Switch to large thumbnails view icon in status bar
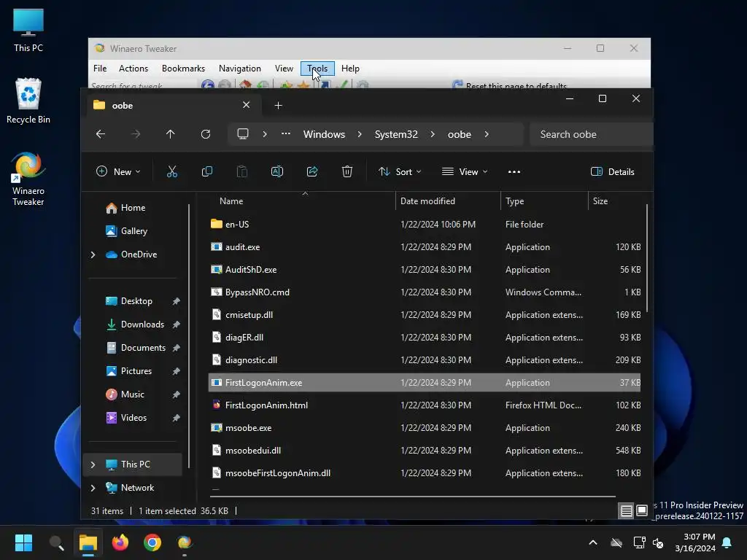 (x=642, y=511)
